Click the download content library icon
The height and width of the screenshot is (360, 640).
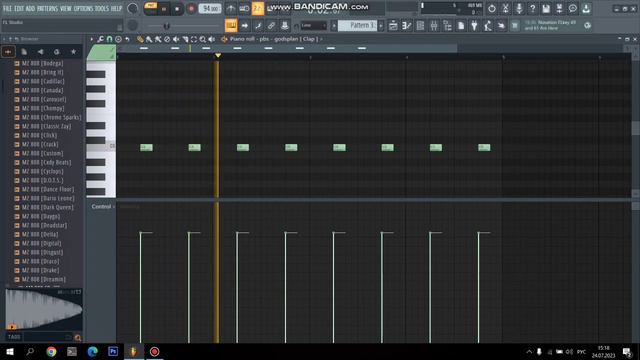click(586, 9)
